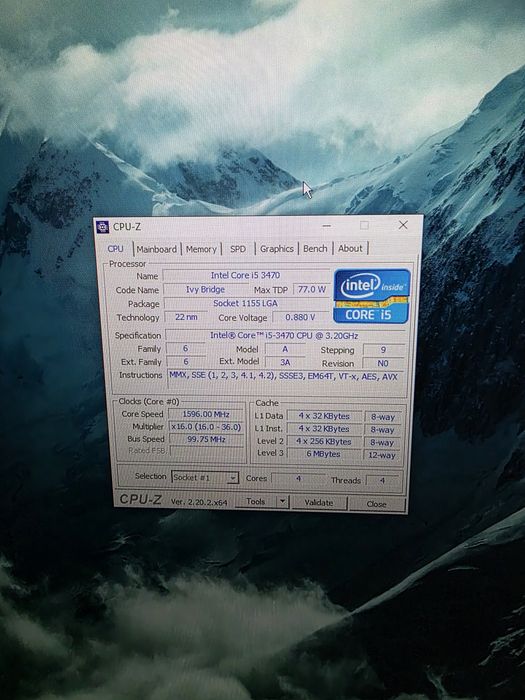This screenshot has height=700, width=525.
Task: Click the Revision value N0
Action: point(383,363)
